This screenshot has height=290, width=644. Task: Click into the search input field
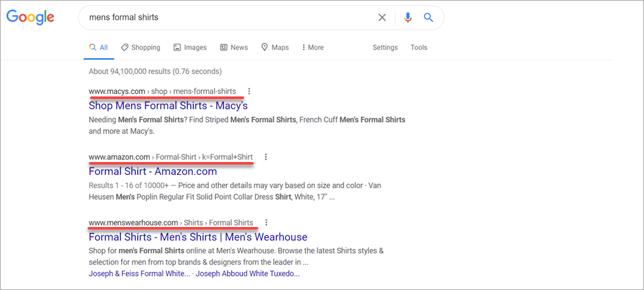pos(225,17)
